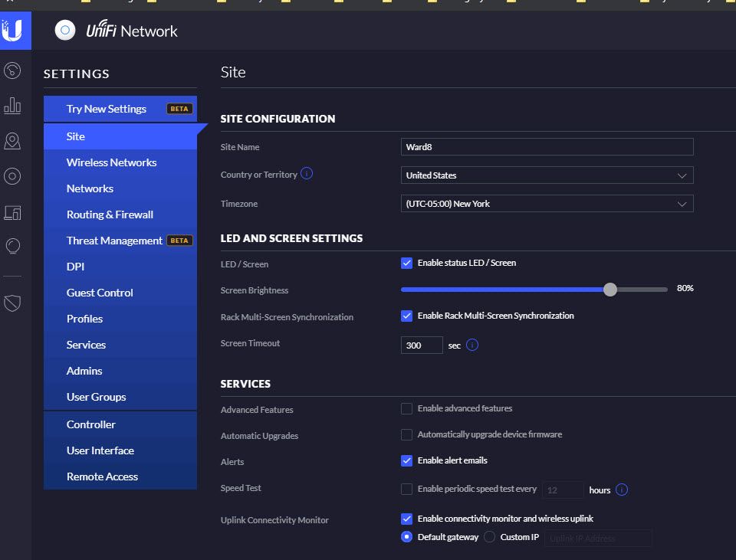Expand the Timezone dropdown

[x=547, y=204]
